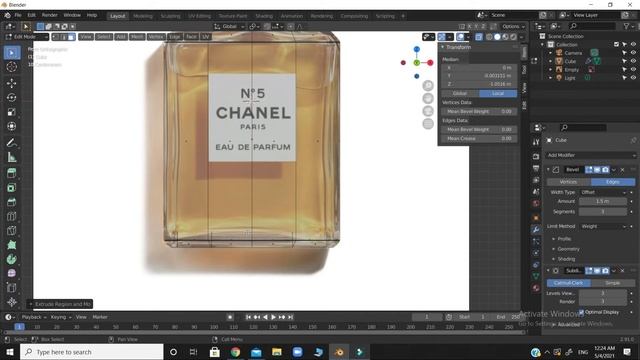This screenshot has height=360, width=640.
Task: Select the Scale tool
Action: click(12, 112)
